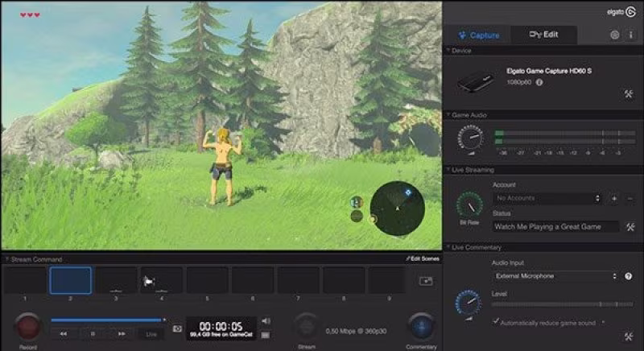Open Live Streaming settings via its wrench icon
Viewport: 644px width, 351px height.
coord(630,227)
